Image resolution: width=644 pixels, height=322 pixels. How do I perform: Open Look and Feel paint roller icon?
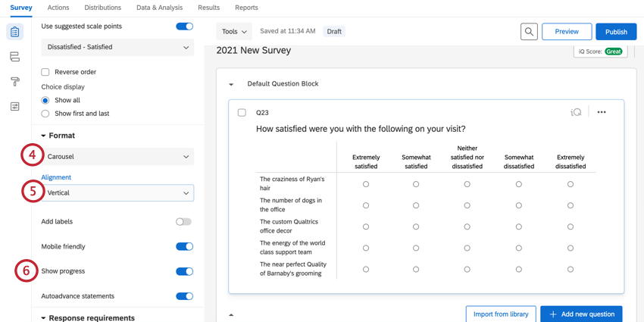(x=14, y=82)
